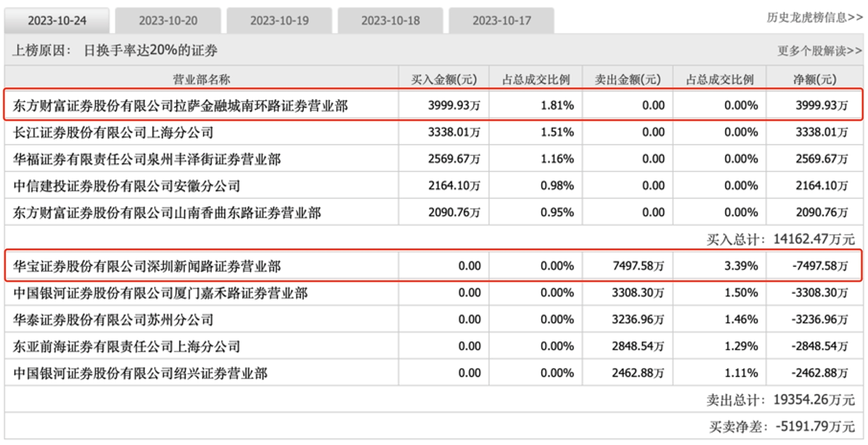Viewport: 868px width, 445px height.
Task: Select 东方财富证券拉萨金融城南环路证券营业部 row name
Action: [180, 105]
